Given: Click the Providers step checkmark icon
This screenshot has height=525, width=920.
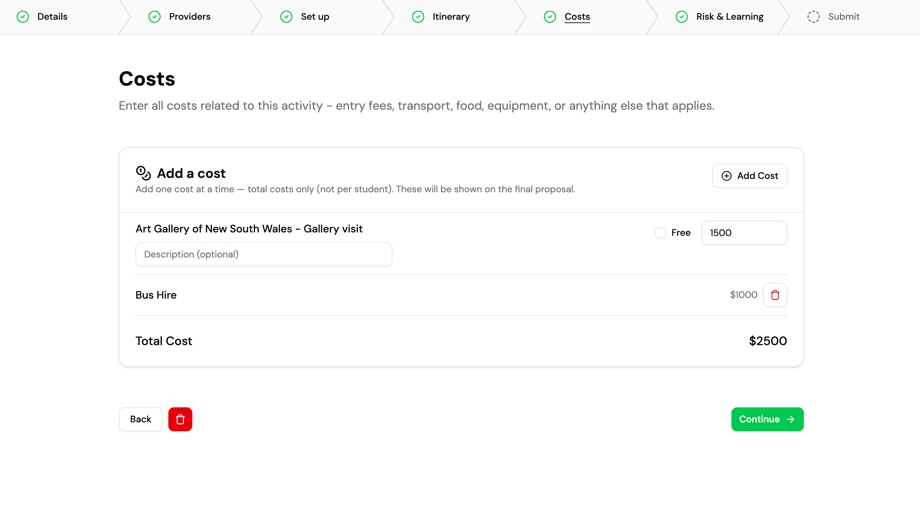Looking at the screenshot, I should 155,17.
